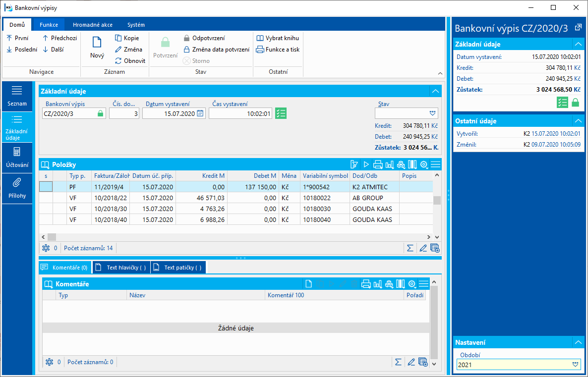The image size is (588, 377).
Task: Click print icon in Položky toolbar
Action: click(x=378, y=164)
